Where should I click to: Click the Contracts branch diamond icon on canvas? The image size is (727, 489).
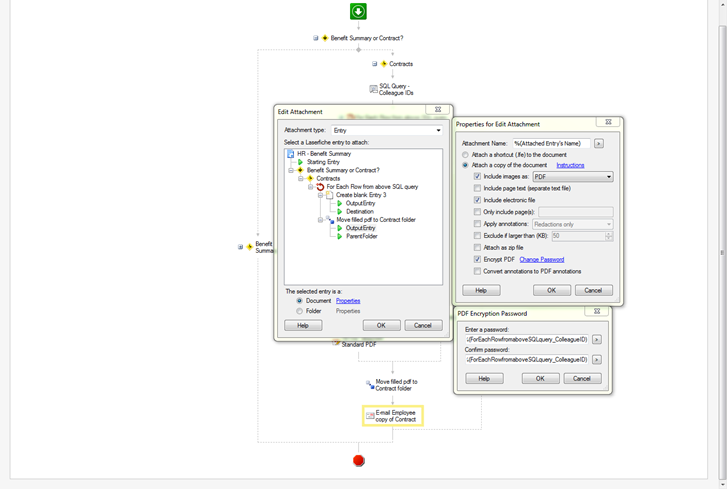pos(384,64)
